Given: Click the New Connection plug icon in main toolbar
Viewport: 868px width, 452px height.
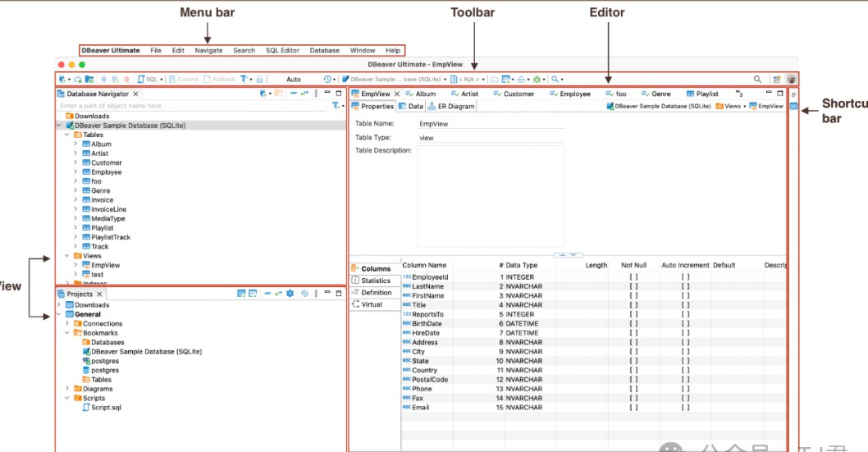Looking at the screenshot, I should click(62, 79).
